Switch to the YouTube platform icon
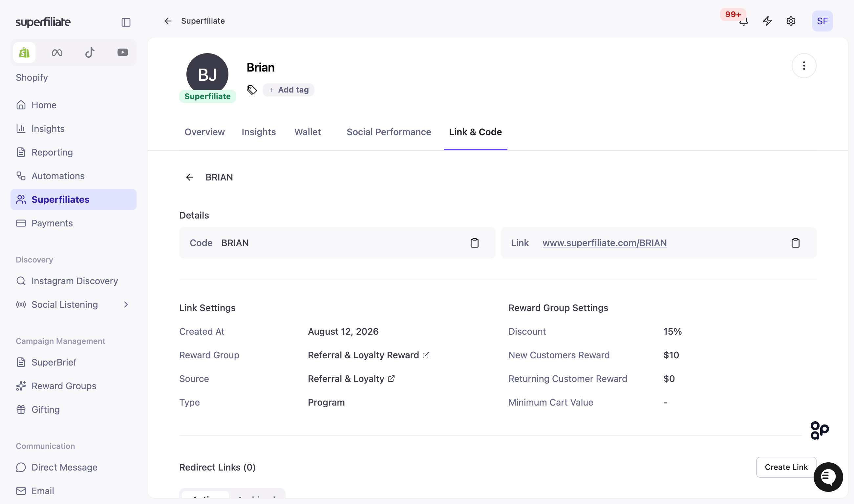The height and width of the screenshot is (504, 854). 123,52
